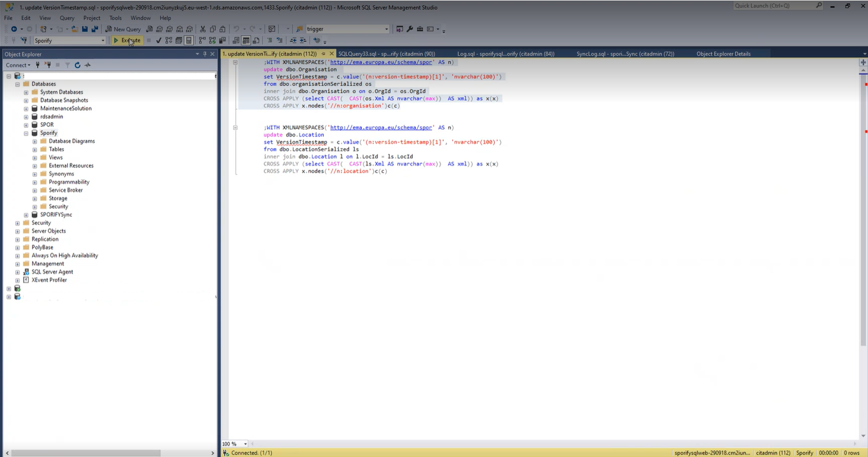Click the Cut icon on the toolbar
Image resolution: width=868 pixels, height=457 pixels.
coord(203,29)
